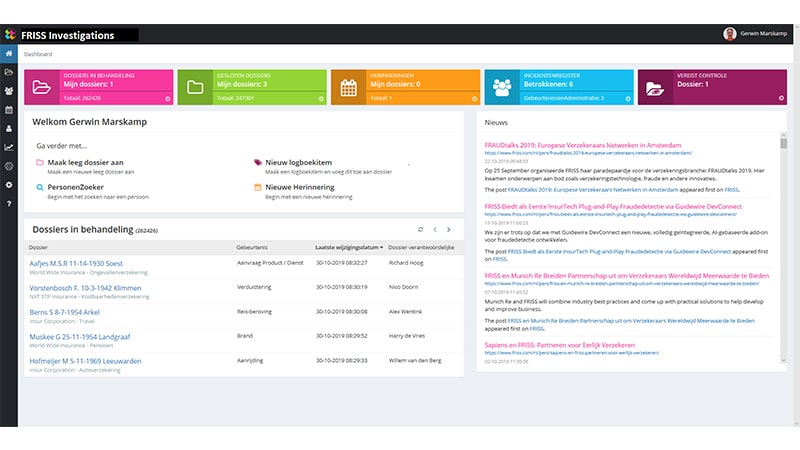Open dossier Hofmeijer M 5-11-1969 Leeuwarden

[x=85, y=361]
